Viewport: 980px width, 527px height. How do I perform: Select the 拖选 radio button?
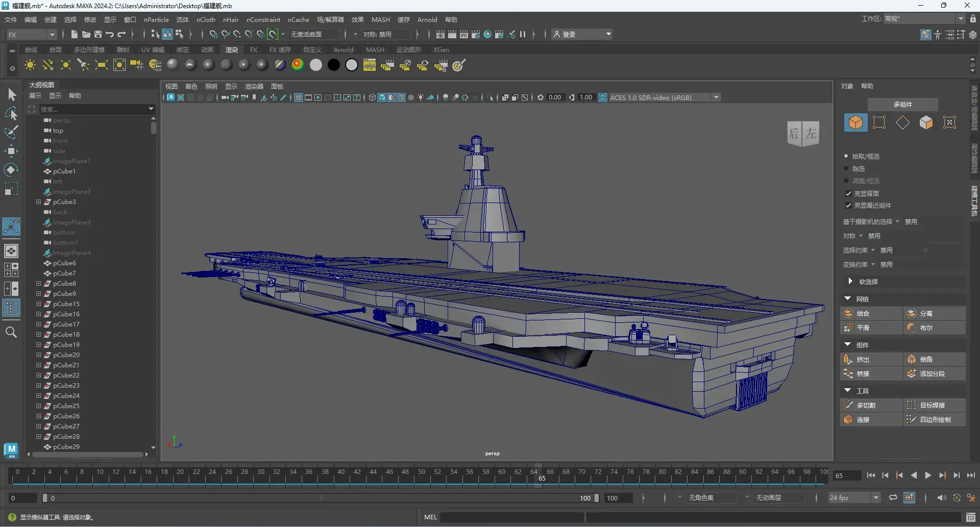846,168
